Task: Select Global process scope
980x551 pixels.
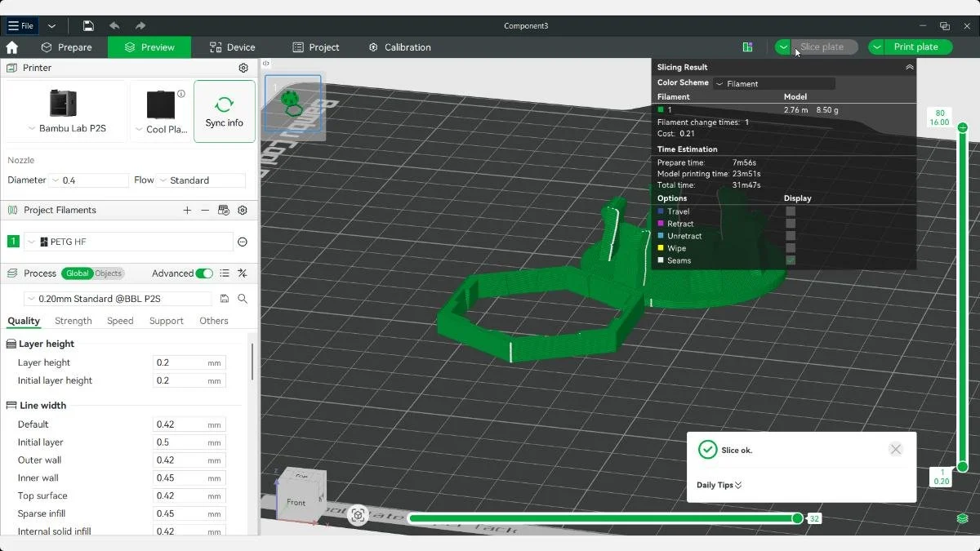Action: [78, 273]
